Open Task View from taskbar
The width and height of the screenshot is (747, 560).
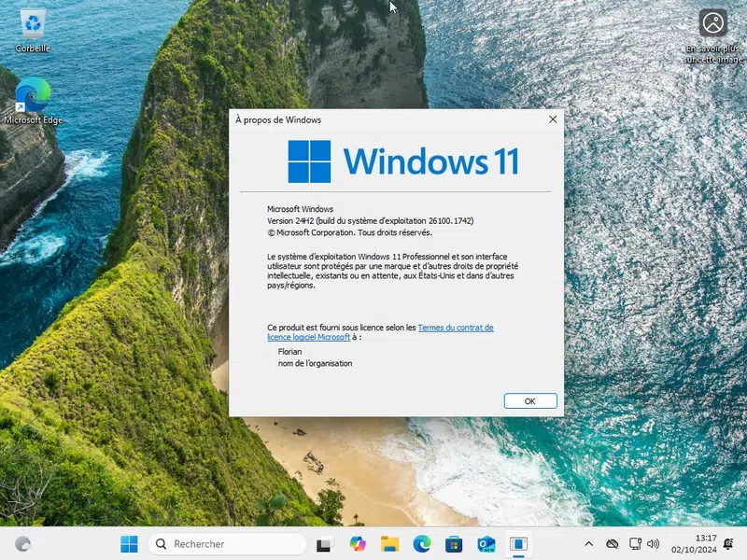point(325,544)
